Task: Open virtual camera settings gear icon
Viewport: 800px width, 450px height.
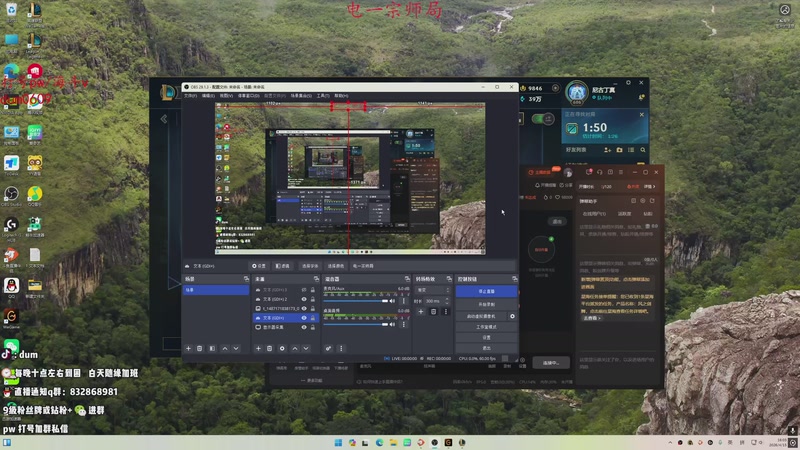Action: (x=513, y=316)
